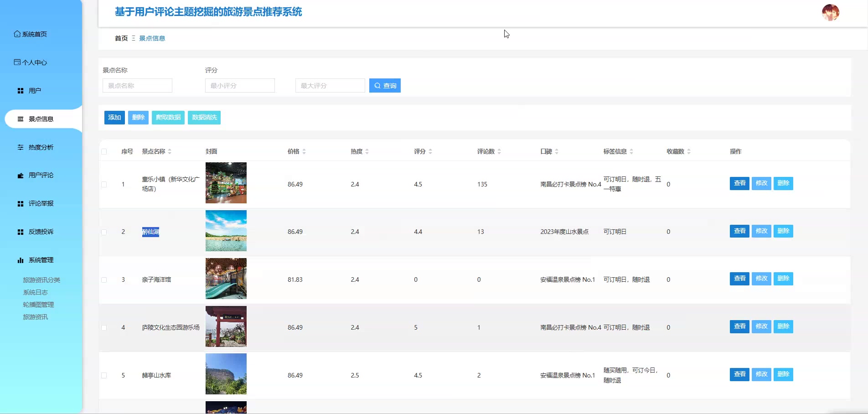
Task: Sort by 热度 column arrows
Action: click(x=367, y=151)
